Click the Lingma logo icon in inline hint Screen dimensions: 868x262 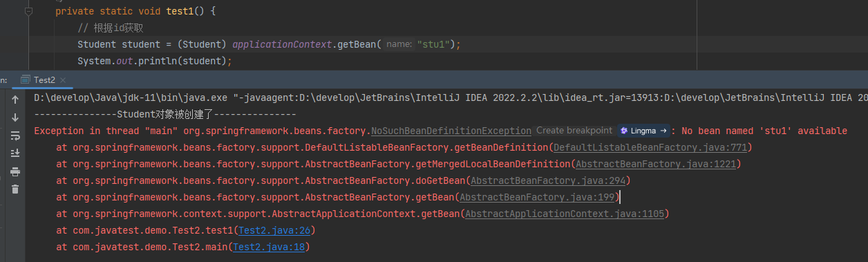(623, 131)
